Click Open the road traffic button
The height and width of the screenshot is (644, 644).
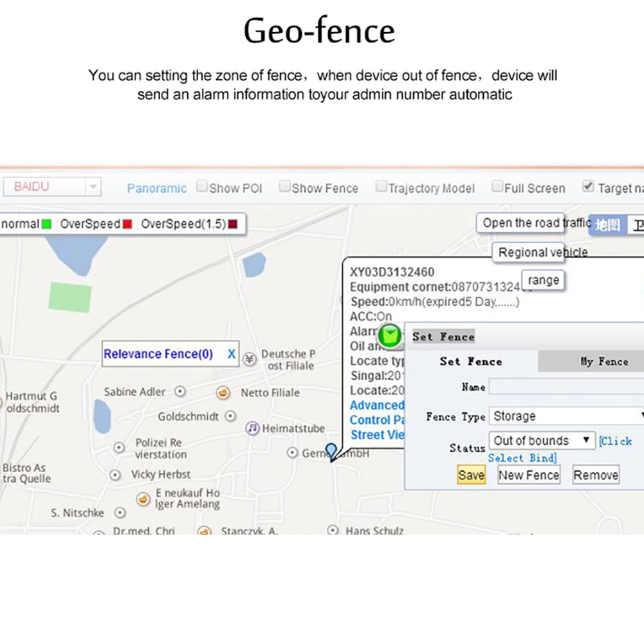pyautogui.click(x=520, y=223)
